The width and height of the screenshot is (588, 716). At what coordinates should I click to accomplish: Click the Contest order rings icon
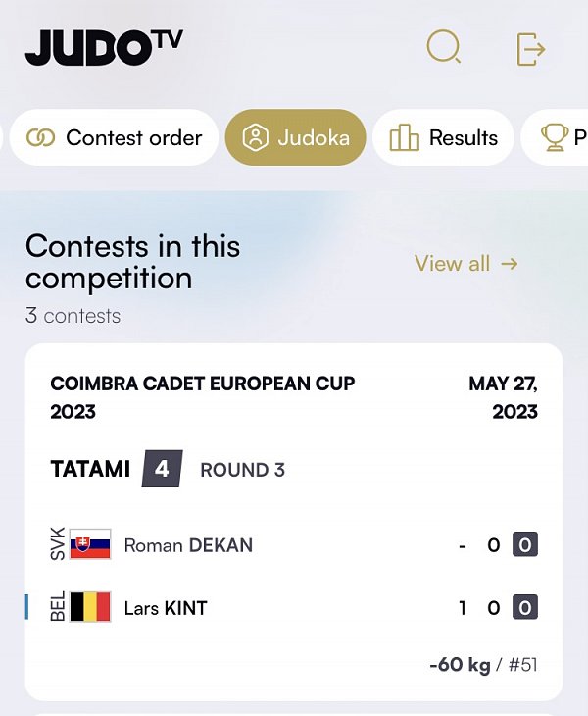40,138
